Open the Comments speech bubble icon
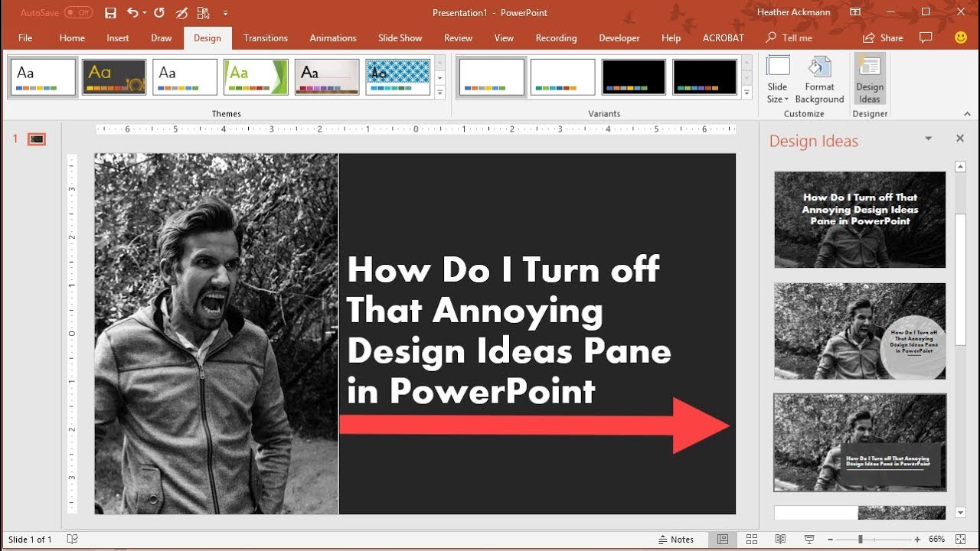The image size is (980, 551). coord(926,37)
